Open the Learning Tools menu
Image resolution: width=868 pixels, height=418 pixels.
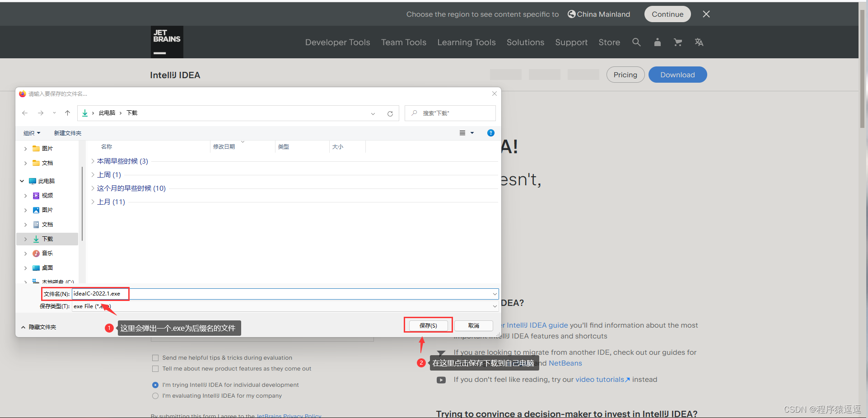(x=467, y=42)
